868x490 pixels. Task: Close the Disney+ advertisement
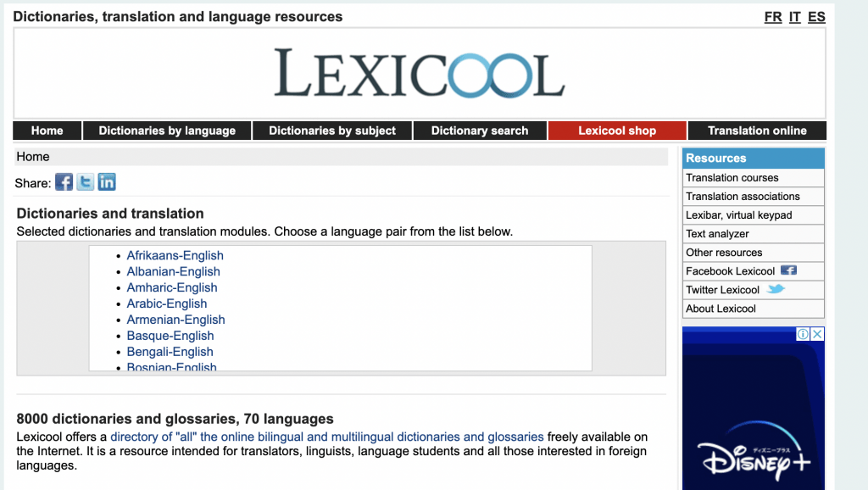[x=817, y=334]
